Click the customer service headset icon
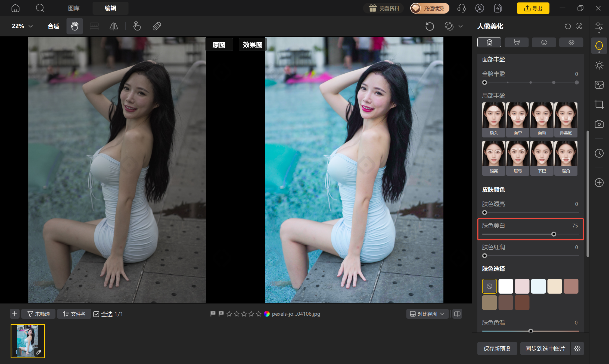609x364 pixels. click(x=462, y=8)
